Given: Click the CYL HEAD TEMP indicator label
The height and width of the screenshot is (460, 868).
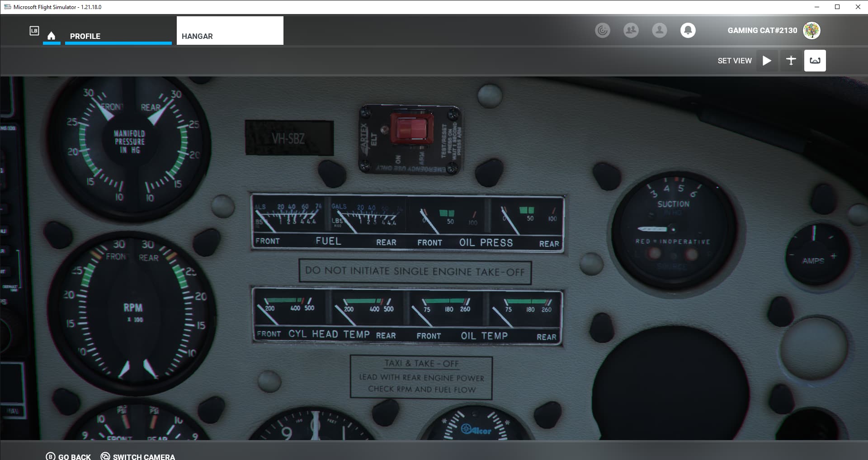Looking at the screenshot, I should pyautogui.click(x=329, y=334).
